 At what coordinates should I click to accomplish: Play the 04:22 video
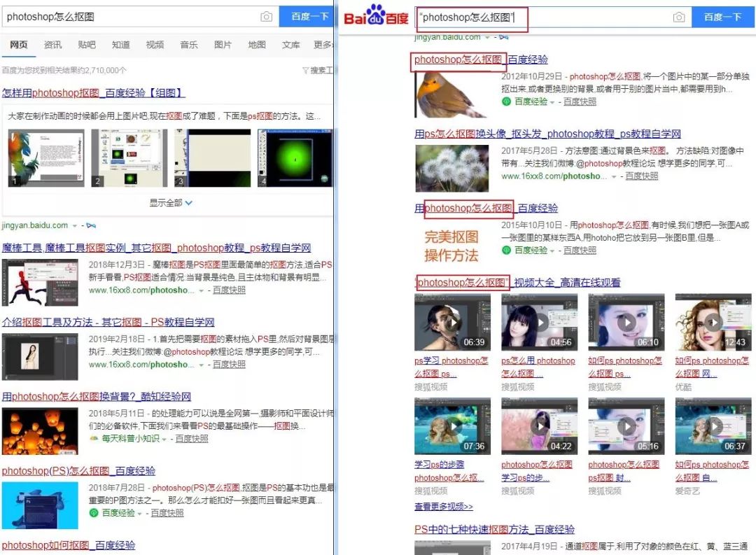pyautogui.click(x=540, y=426)
